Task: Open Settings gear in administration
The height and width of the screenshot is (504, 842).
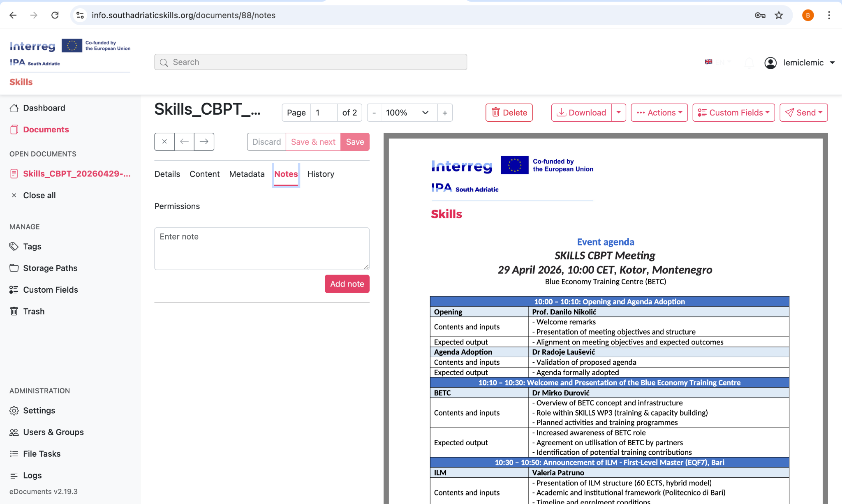Action: (39, 410)
